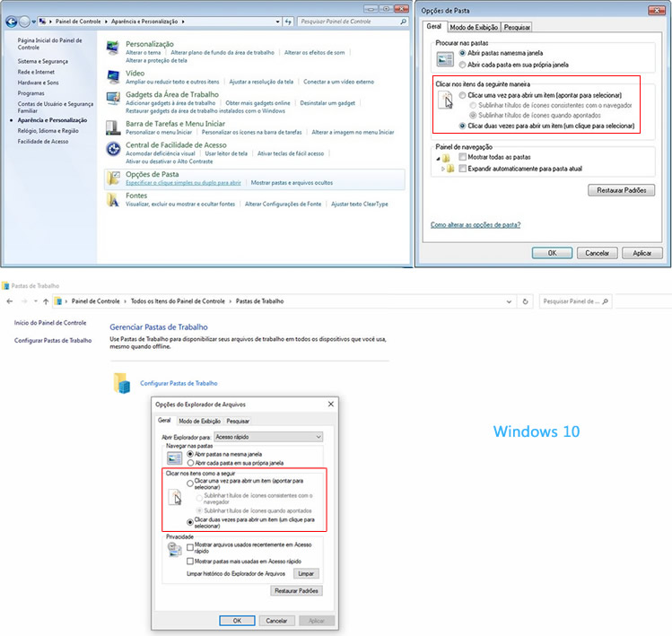Click up arrow in Pastas de Trabalho window
The width and height of the screenshot is (672, 636).
tap(46, 301)
